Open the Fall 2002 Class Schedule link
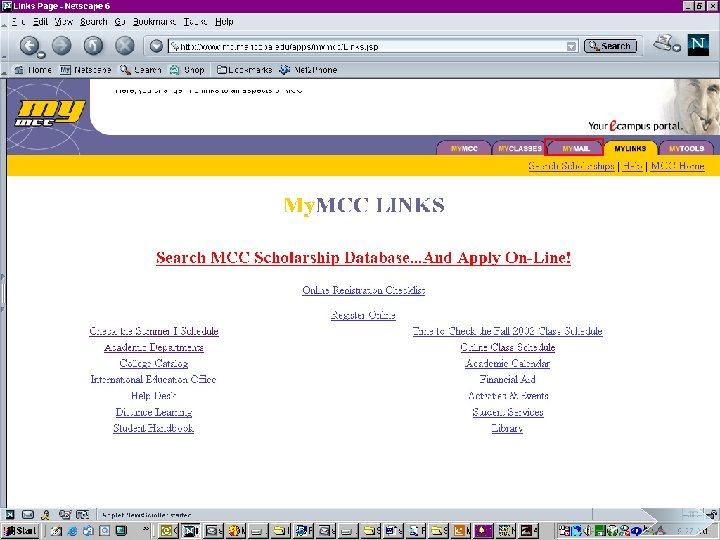The image size is (720, 540). pyautogui.click(x=507, y=331)
